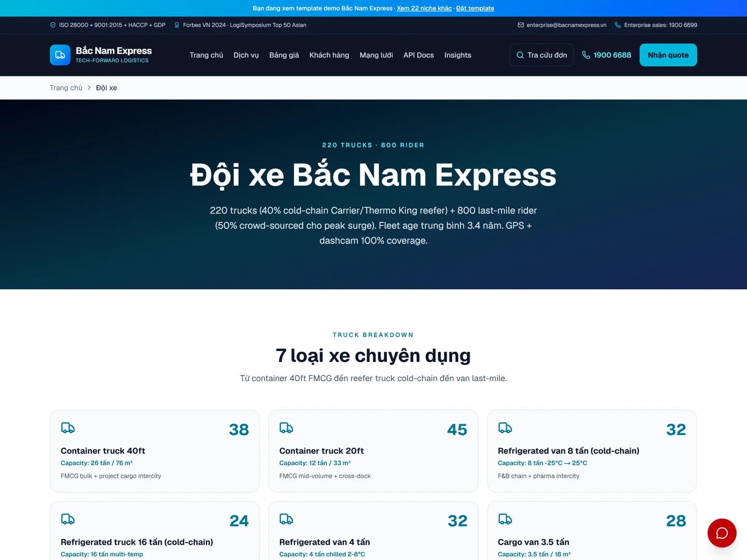
Task: Click Capacity: 12 tấn / 33 m³ text
Action: coord(315,463)
